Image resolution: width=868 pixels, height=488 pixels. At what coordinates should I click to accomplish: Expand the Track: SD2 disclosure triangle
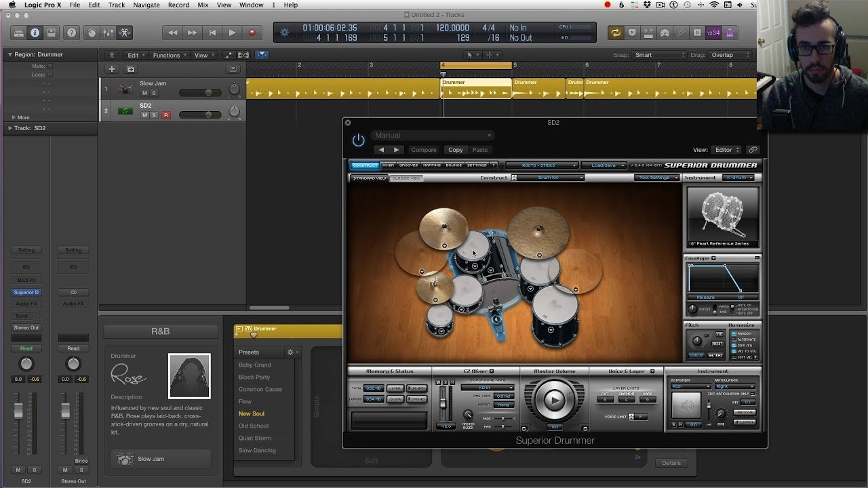coord(9,128)
